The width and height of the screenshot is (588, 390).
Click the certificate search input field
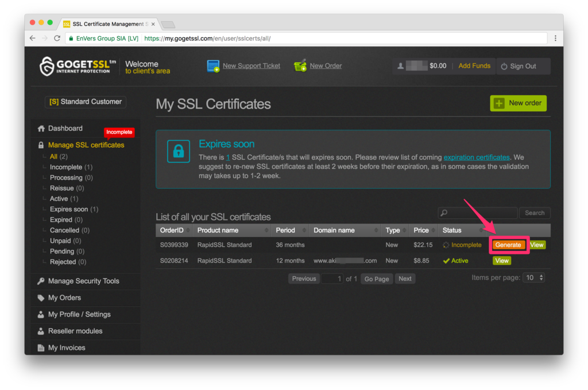tap(478, 213)
